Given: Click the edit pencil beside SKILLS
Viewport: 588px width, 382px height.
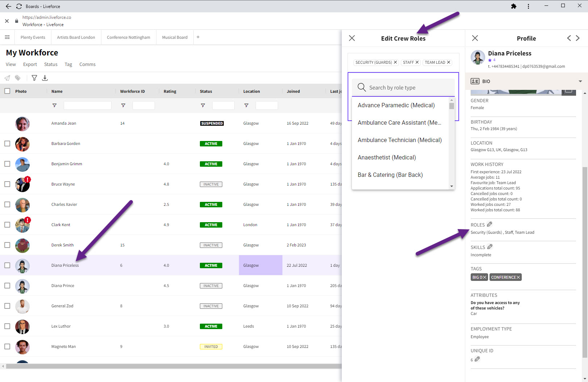Looking at the screenshot, I should tap(490, 247).
